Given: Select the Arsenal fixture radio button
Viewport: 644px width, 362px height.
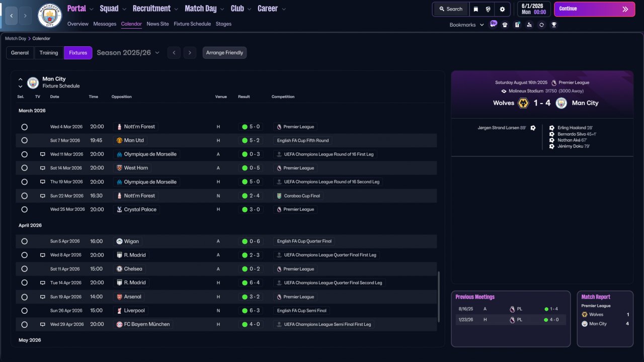Looking at the screenshot, I should (x=24, y=297).
